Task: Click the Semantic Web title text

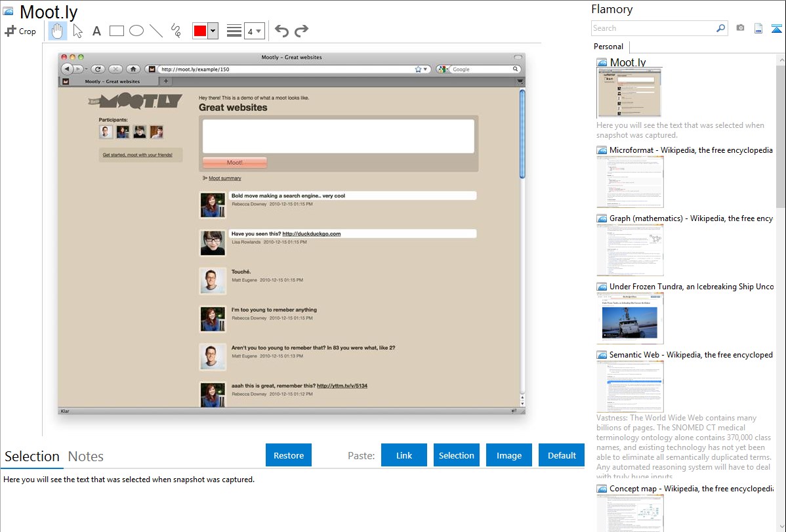Action: click(x=691, y=354)
